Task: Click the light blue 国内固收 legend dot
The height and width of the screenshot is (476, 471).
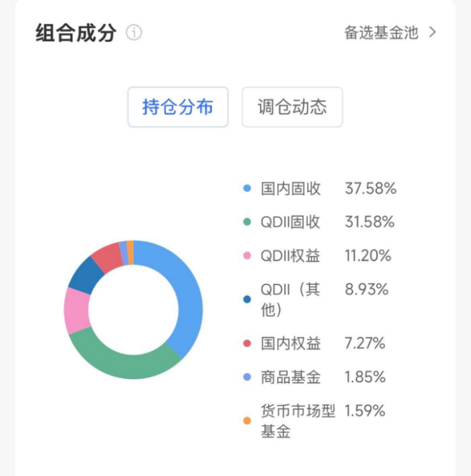Action: [x=247, y=189]
